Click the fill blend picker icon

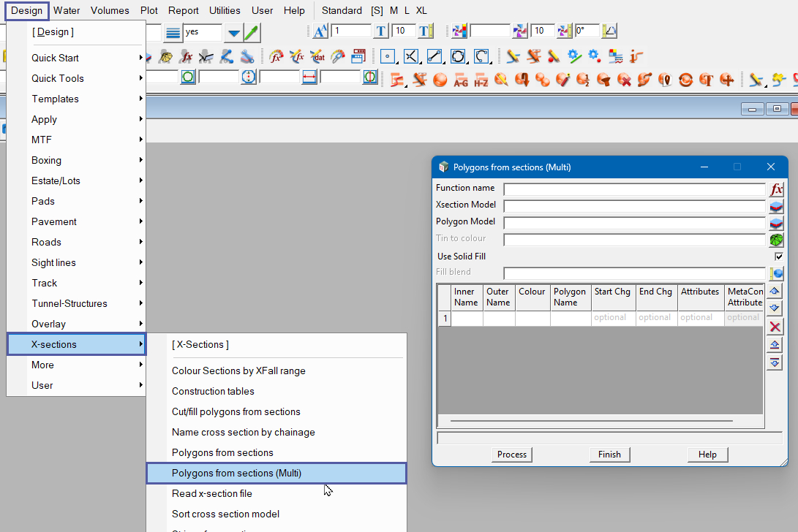coord(776,273)
